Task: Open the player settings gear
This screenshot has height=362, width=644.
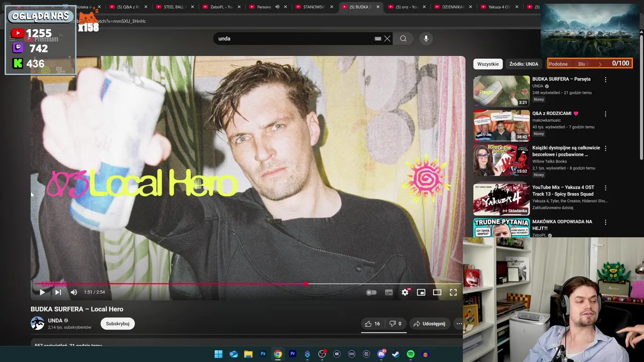Action: pos(405,292)
